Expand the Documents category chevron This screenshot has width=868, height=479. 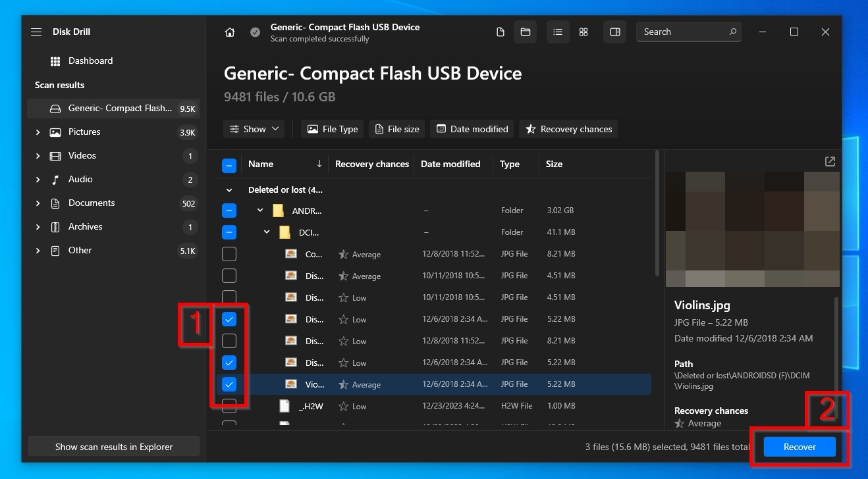[x=38, y=203]
